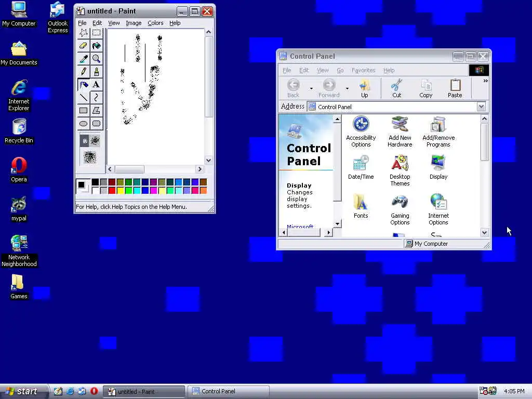Expand the Address bar dropdown in Control Panel
Viewport: 532px width, 399px height.
481,107
